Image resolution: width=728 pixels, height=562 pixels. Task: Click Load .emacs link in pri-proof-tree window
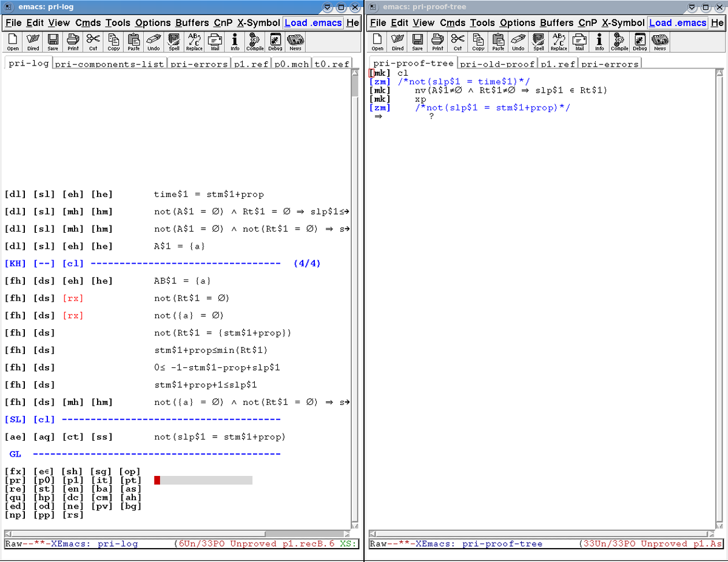(678, 22)
